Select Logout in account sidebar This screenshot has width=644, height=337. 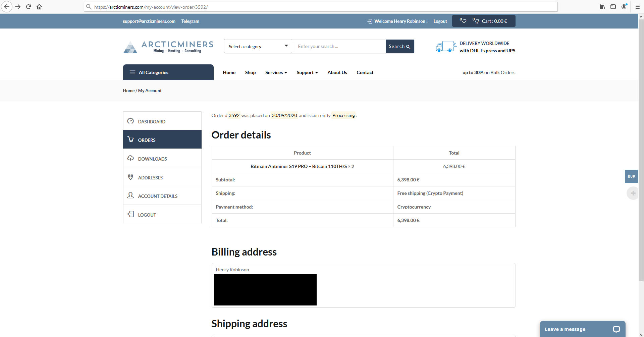pos(162,214)
